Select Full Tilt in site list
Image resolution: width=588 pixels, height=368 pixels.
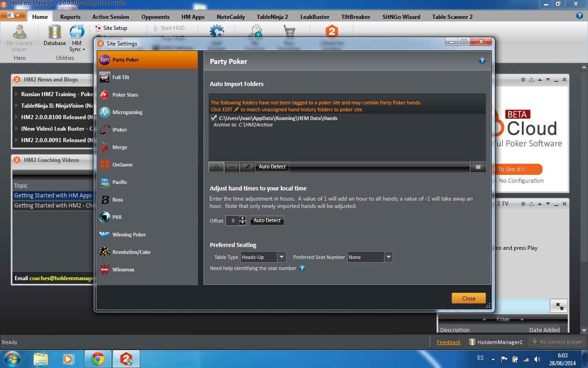pyautogui.click(x=147, y=77)
